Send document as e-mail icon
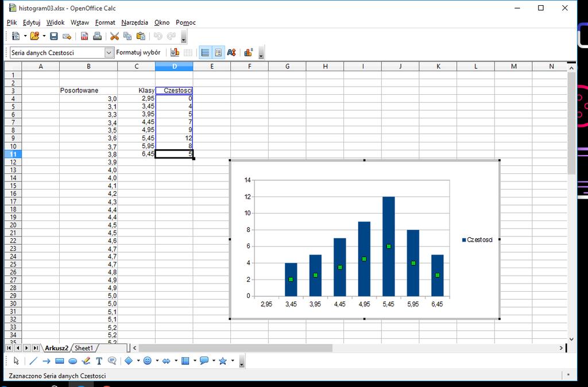 67,36
